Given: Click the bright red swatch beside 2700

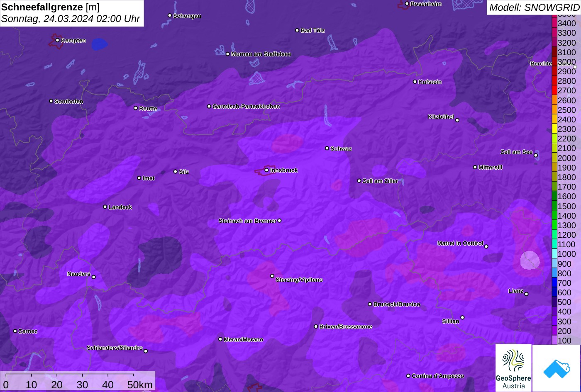Looking at the screenshot, I should click(x=554, y=90).
